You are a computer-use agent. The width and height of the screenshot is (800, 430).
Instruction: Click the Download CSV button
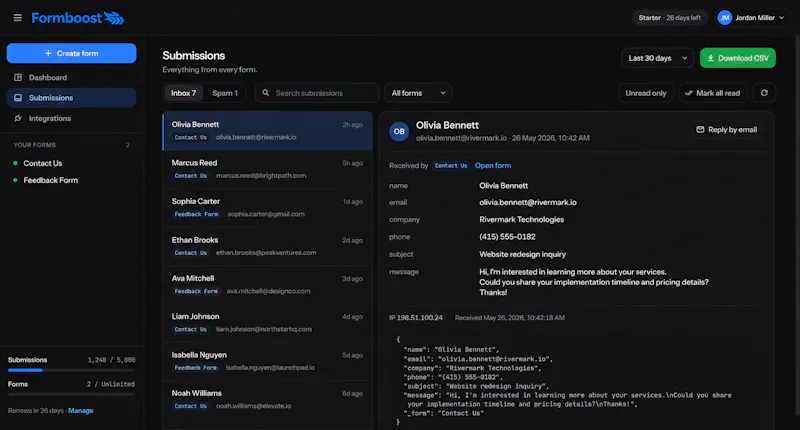[x=738, y=58]
